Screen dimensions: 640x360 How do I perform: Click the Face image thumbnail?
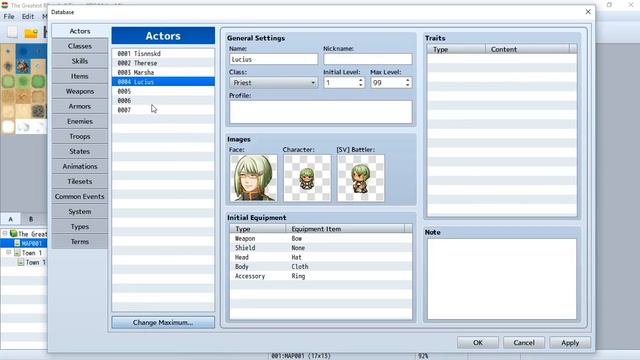coord(253,178)
